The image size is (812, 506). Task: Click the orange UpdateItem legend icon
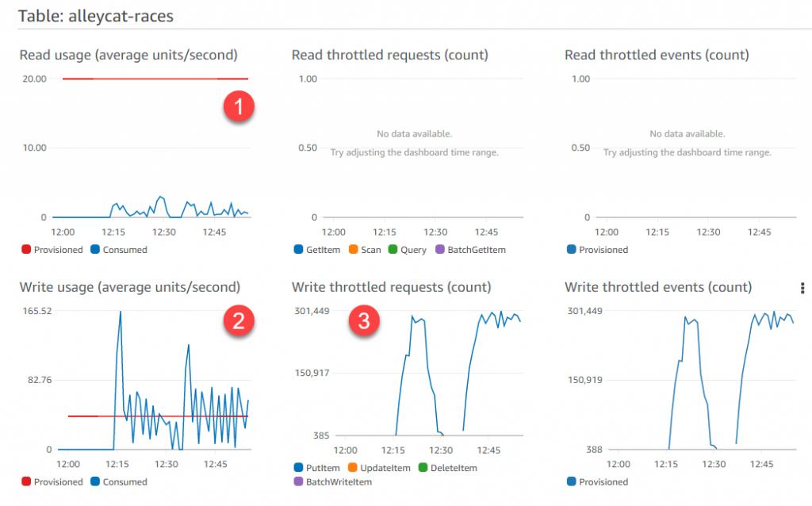click(353, 468)
